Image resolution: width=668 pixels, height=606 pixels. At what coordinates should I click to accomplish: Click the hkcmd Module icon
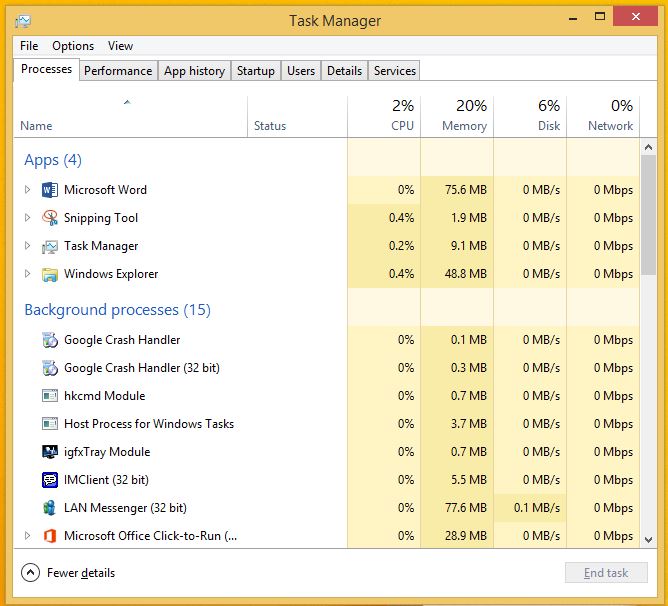coord(50,396)
